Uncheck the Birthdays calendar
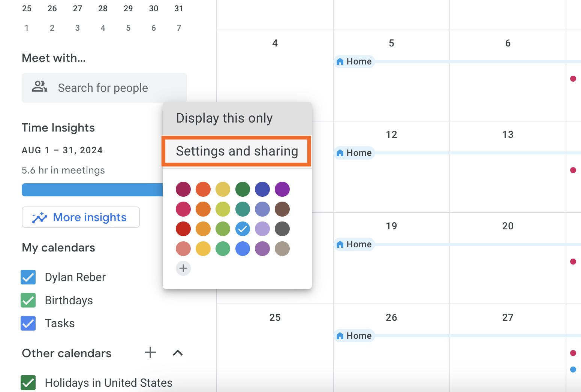Screen dimensions: 581x392 coord(28,300)
